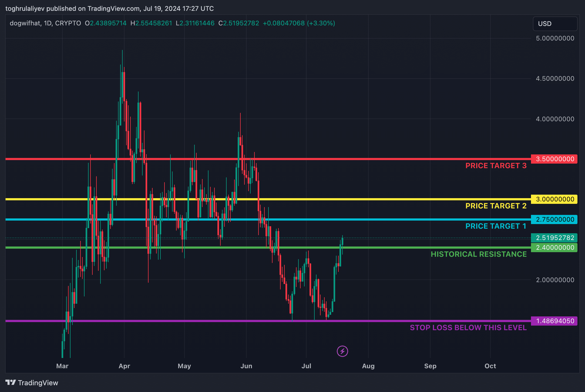This screenshot has height=392, width=585.
Task: Click the Jul label on time axis
Action: point(306,366)
